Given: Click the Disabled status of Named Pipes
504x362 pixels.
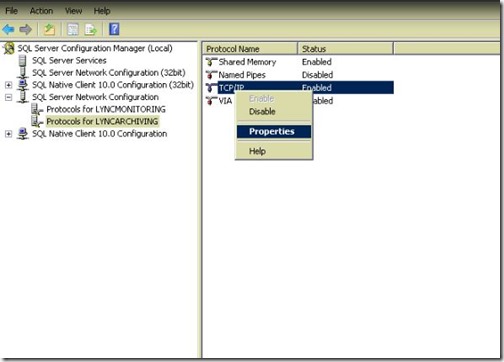Looking at the screenshot, I should pyautogui.click(x=317, y=75).
